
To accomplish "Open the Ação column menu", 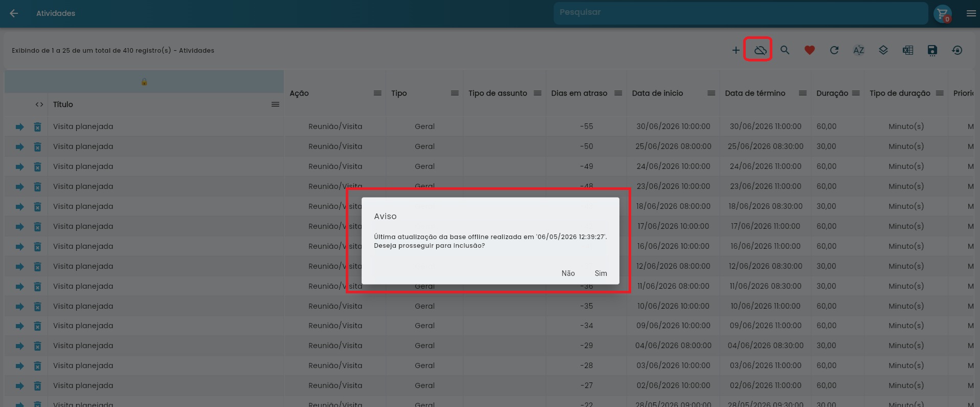I will (377, 93).
